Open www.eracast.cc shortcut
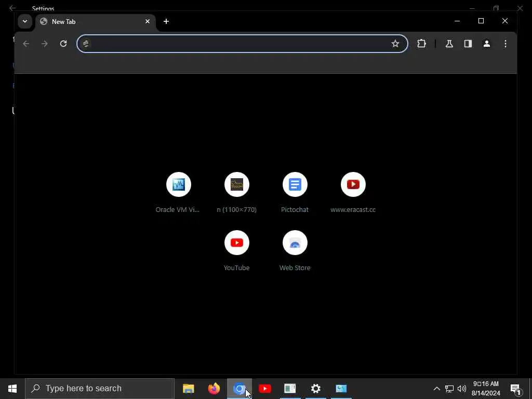532x399 pixels. click(x=353, y=192)
